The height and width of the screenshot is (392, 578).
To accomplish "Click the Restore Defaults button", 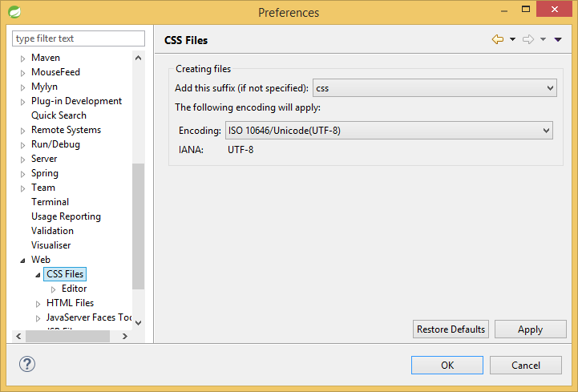I will (x=451, y=329).
